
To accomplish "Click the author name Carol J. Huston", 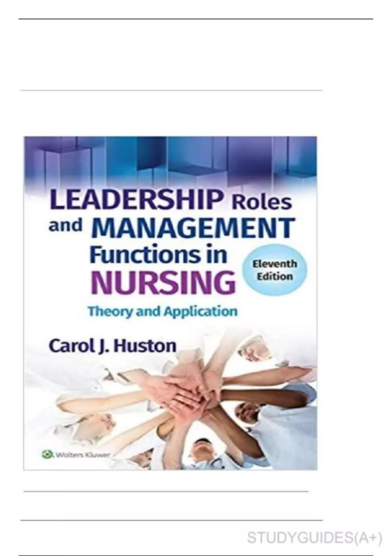I will click(112, 346).
